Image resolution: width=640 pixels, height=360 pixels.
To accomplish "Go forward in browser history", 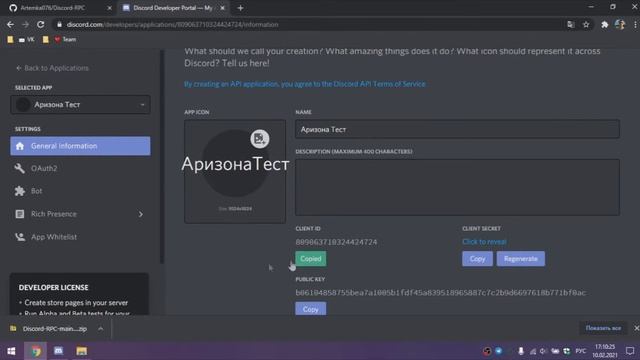I will pos(25,24).
